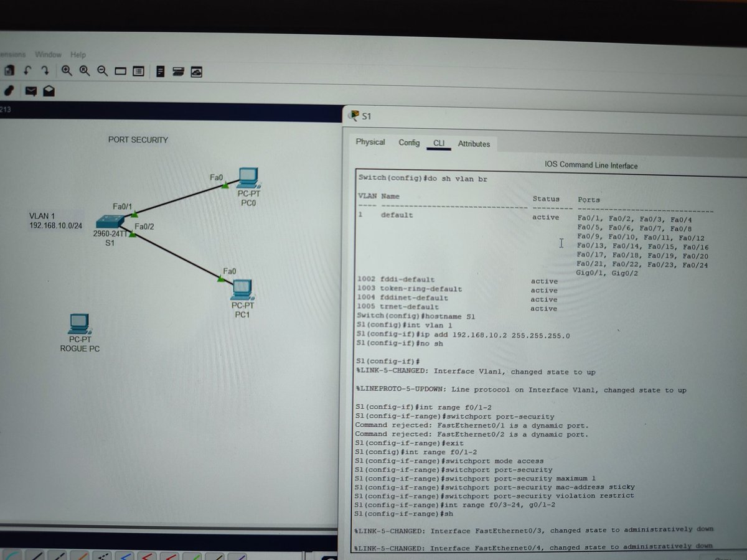The width and height of the screenshot is (747, 560).
Task: Open the Help menu
Action: coord(78,54)
